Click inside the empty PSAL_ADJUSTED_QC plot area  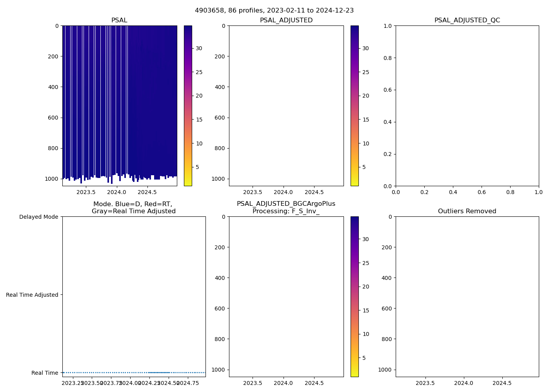pyautogui.click(x=467, y=106)
